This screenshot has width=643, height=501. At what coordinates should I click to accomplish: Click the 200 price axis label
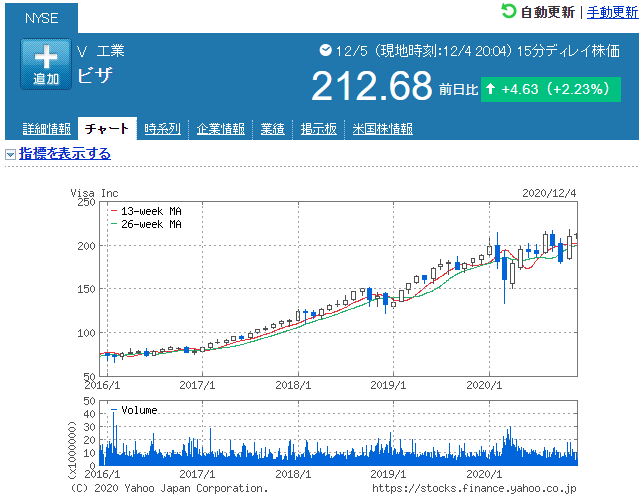(x=86, y=246)
